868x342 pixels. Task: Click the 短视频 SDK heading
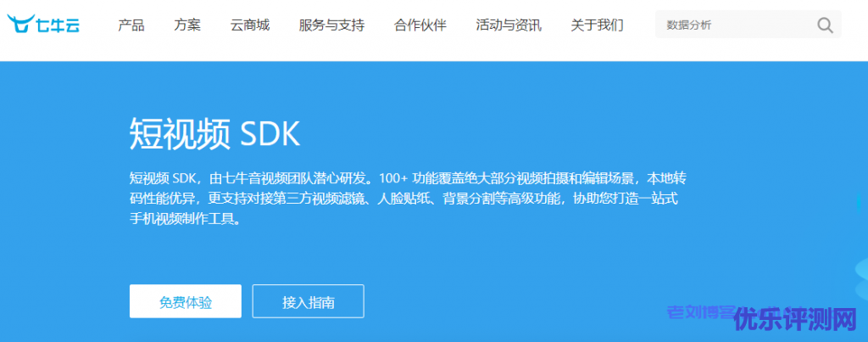(214, 134)
